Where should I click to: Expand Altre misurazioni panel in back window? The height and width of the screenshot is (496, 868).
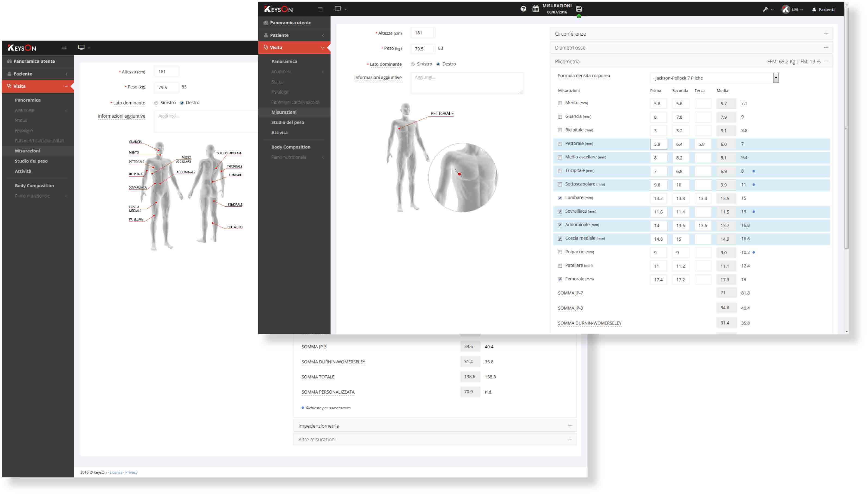click(x=435, y=439)
